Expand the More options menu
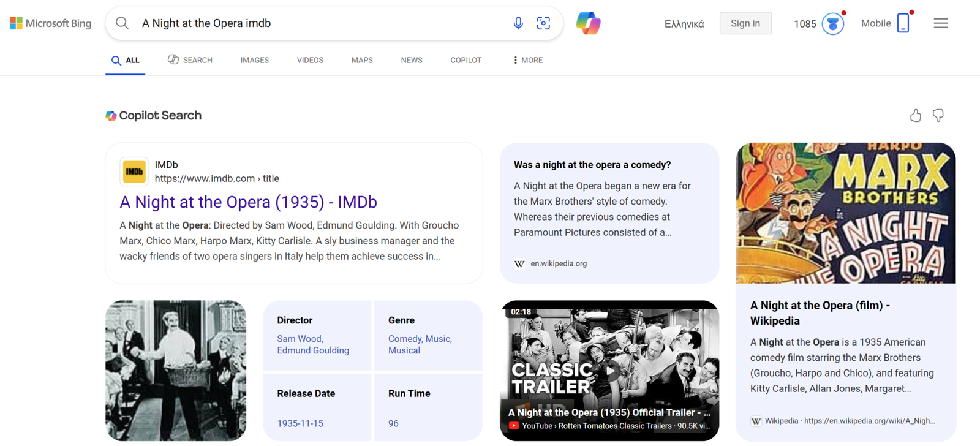This screenshot has width=980, height=446. [527, 60]
